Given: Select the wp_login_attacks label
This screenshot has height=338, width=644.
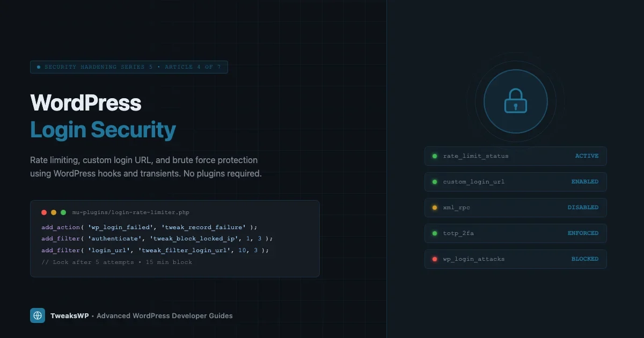Looking at the screenshot, I should (x=474, y=259).
